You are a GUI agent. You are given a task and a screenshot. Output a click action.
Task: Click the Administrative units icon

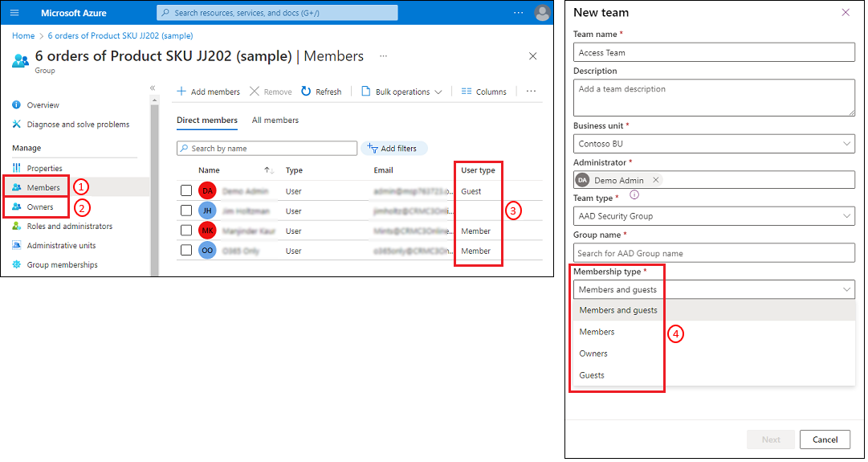pos(17,245)
